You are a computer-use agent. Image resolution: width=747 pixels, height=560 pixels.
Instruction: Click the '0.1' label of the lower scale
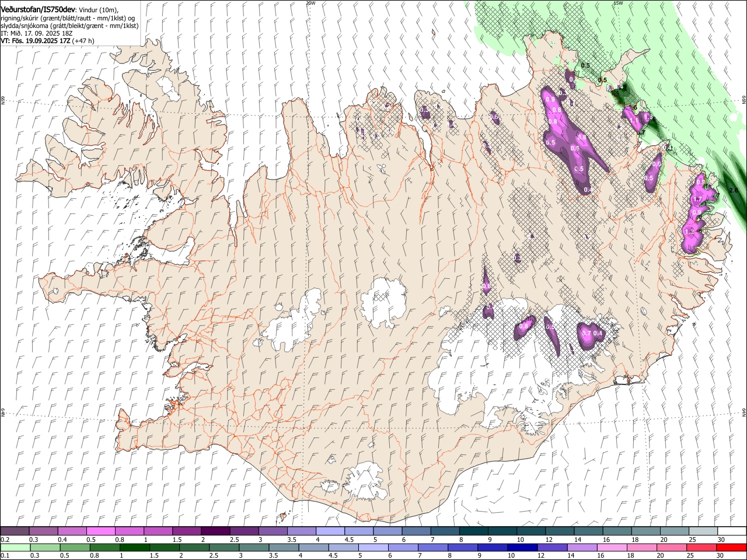(5, 556)
